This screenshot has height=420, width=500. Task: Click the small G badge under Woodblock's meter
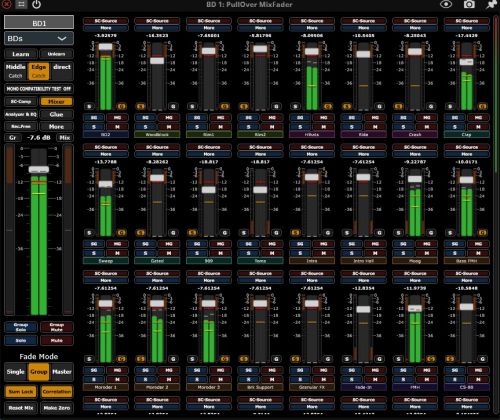point(173,107)
